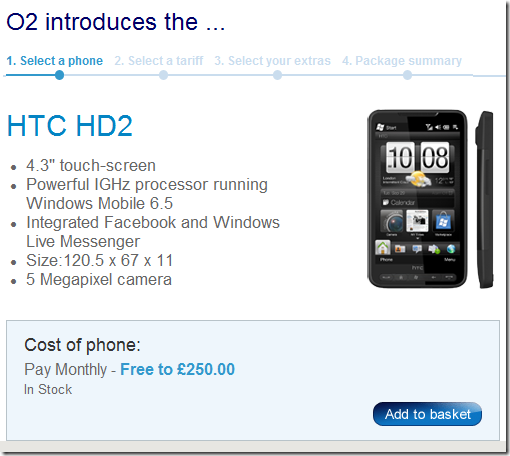Click the Calendar entry on the phone screen

click(x=417, y=202)
